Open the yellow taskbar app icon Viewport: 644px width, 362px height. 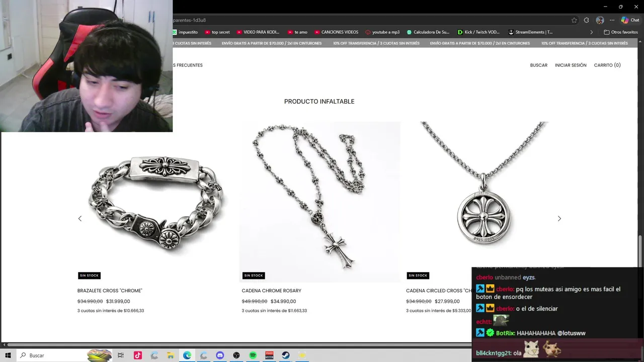302,355
